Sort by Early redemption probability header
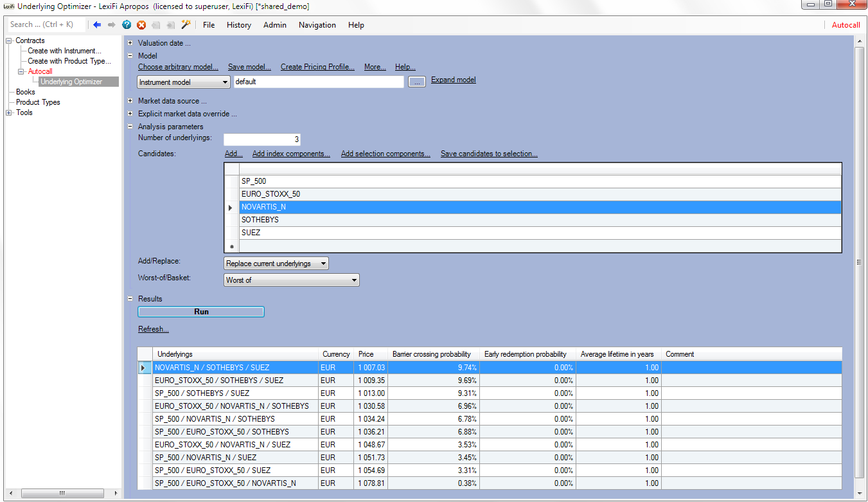The image size is (868, 502). tap(527, 354)
